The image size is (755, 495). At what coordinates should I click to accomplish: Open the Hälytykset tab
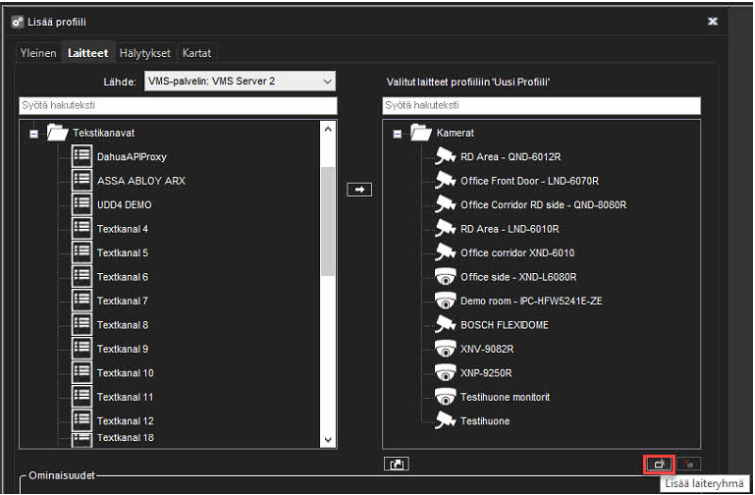click(x=145, y=53)
